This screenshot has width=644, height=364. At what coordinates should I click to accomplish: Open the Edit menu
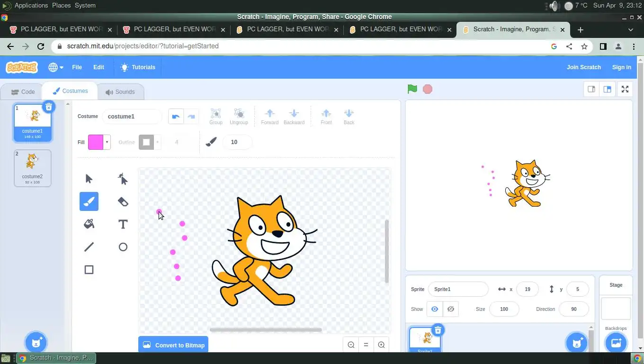(98, 67)
